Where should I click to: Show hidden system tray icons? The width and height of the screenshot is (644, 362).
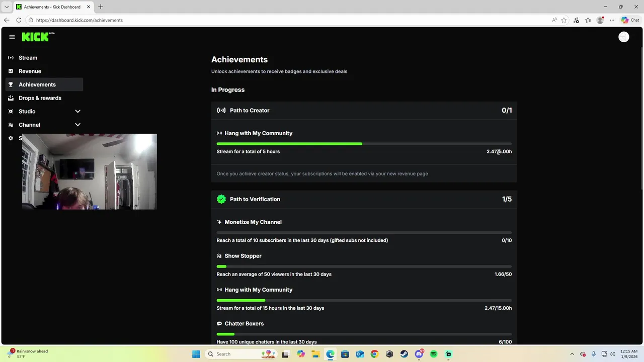[572, 354]
